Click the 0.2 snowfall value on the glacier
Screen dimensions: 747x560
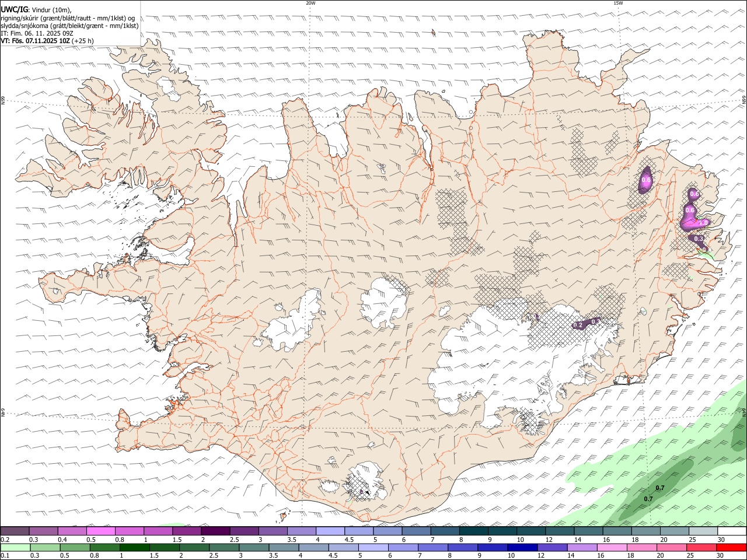(578, 325)
